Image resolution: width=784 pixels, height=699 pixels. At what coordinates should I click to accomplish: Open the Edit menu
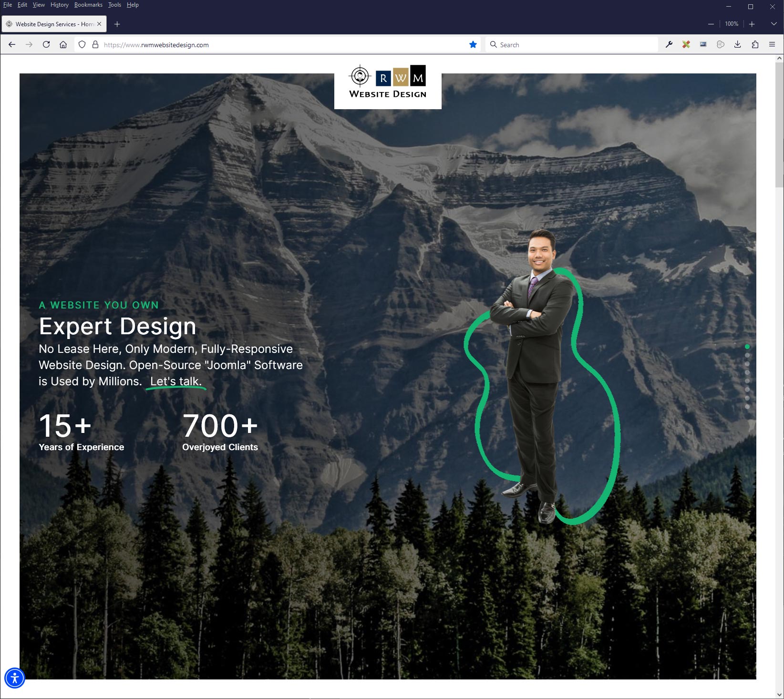point(22,5)
